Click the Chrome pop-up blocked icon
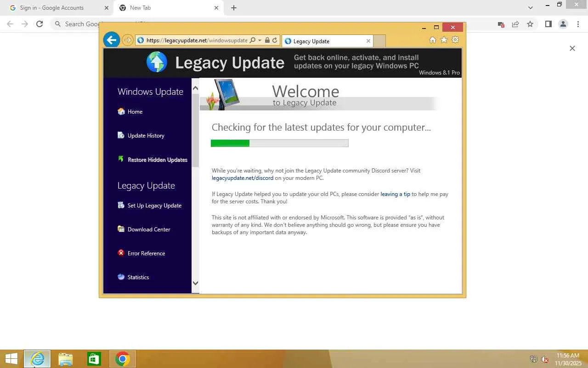 point(501,24)
